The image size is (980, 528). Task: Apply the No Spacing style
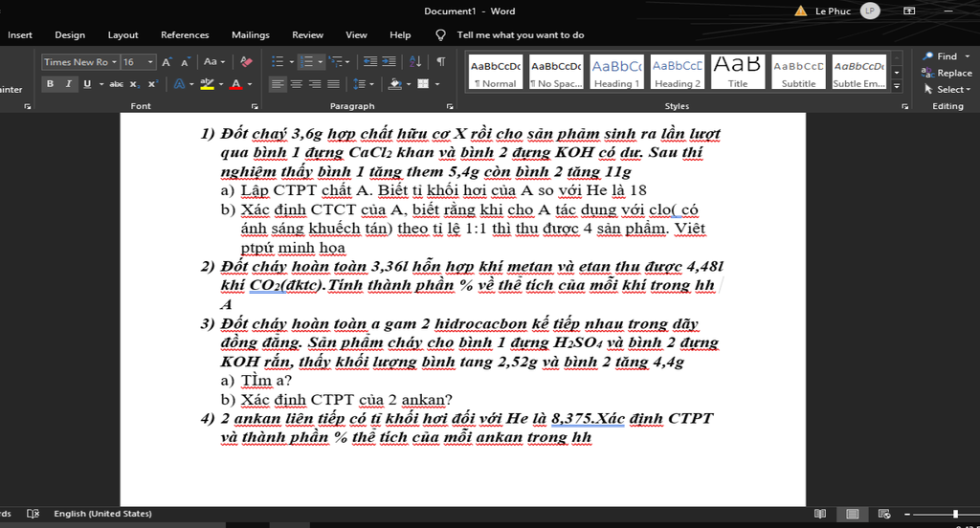click(556, 72)
